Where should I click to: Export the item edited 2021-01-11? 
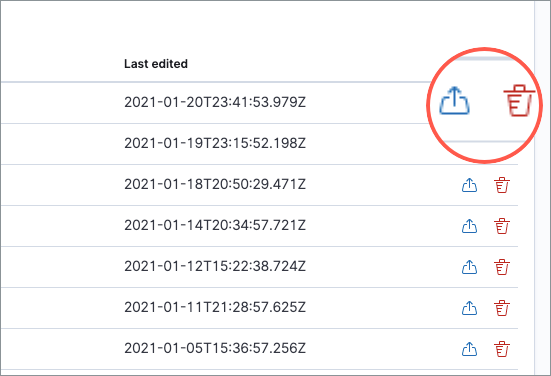tap(469, 308)
